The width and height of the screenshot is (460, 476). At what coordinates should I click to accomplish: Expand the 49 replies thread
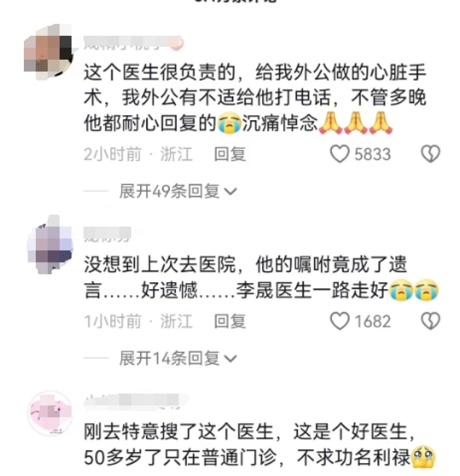178,191
